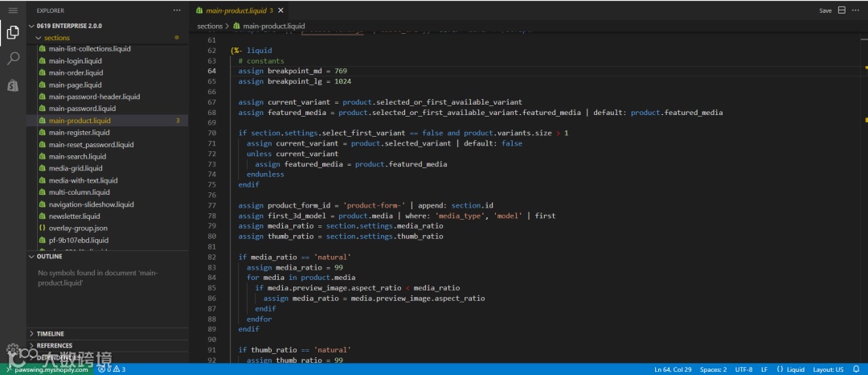Open the Shopify view in activity bar

[x=13, y=85]
